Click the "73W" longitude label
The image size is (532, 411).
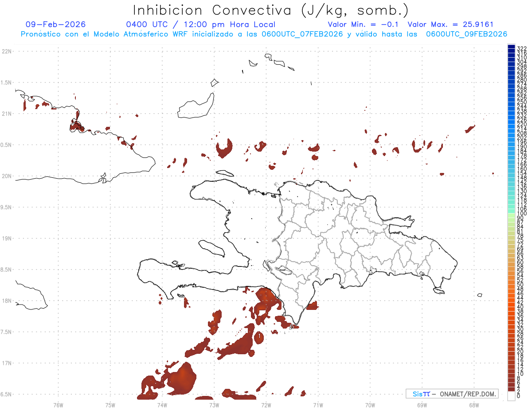214,405
